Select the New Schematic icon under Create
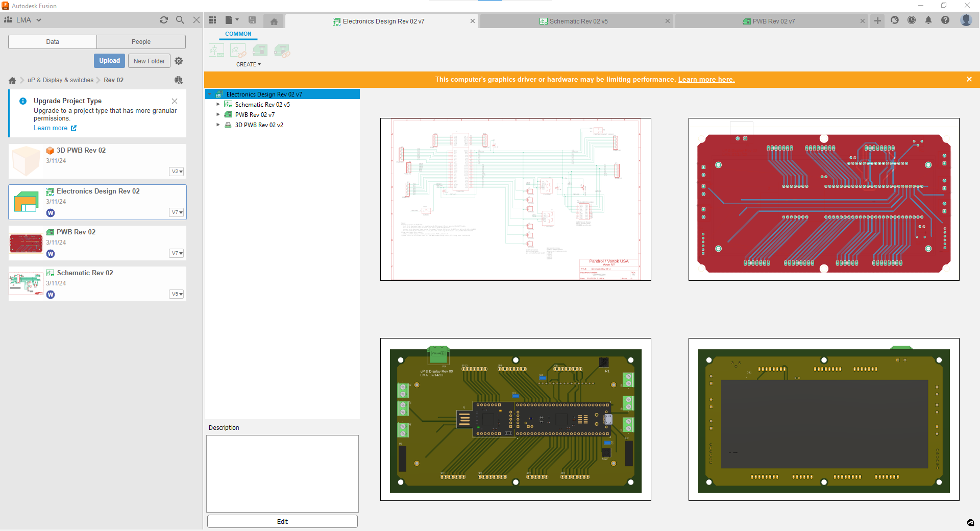This screenshot has height=531, width=980. (216, 50)
